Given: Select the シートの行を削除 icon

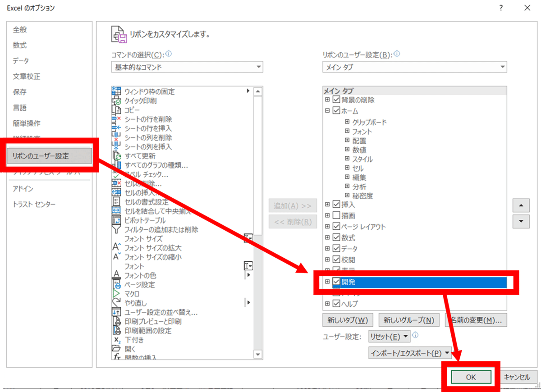Looking at the screenshot, I should click(x=116, y=119).
